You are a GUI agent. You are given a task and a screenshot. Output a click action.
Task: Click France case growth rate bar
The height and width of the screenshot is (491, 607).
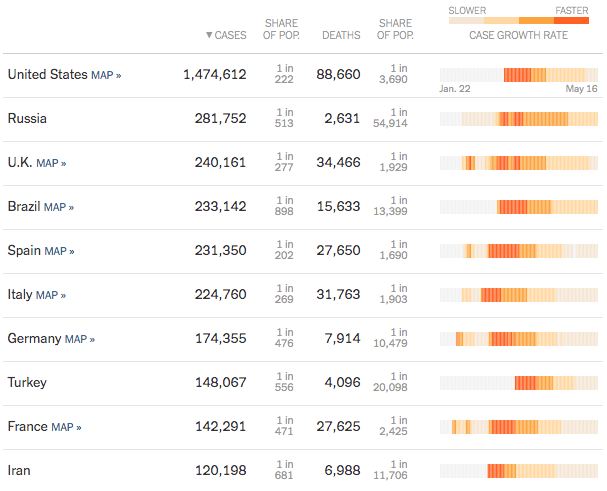[x=519, y=427]
